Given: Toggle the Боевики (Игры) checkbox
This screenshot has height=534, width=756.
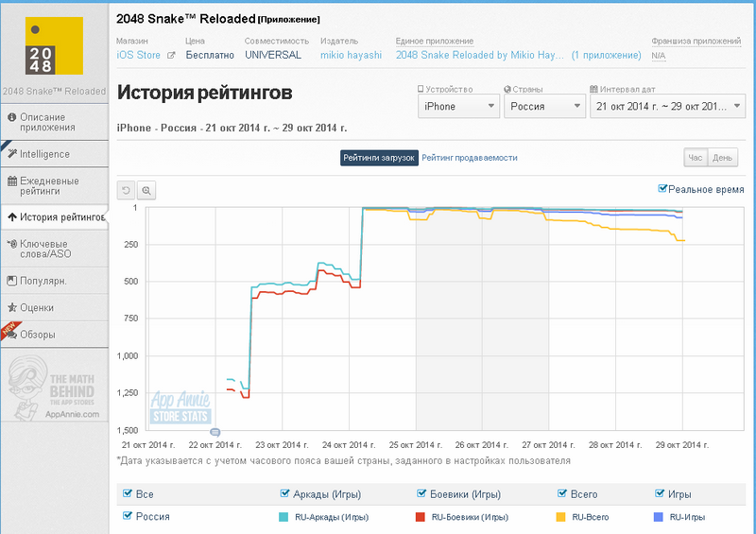Looking at the screenshot, I should coord(421,493).
